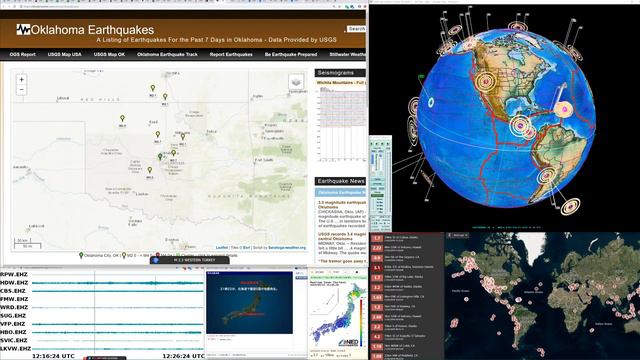Select the earthquake marker west of Enid
640x360 pixels.
122,118
